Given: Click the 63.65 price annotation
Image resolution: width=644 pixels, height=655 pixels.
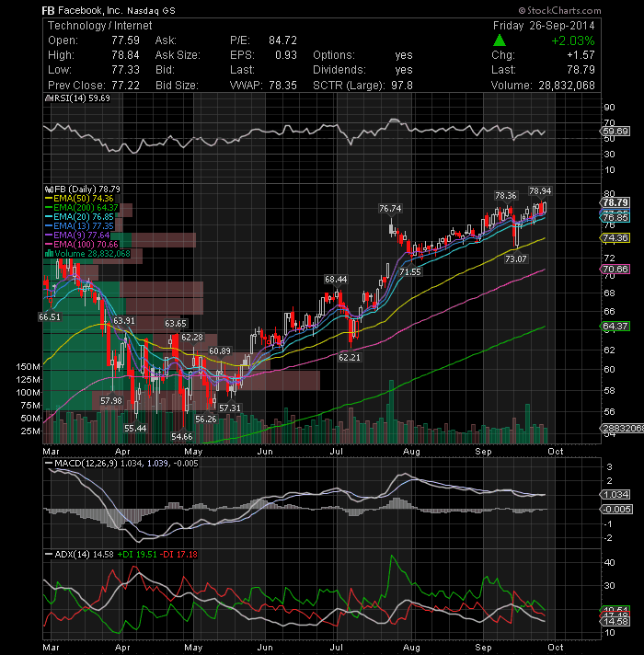Looking at the screenshot, I should pyautogui.click(x=176, y=323).
